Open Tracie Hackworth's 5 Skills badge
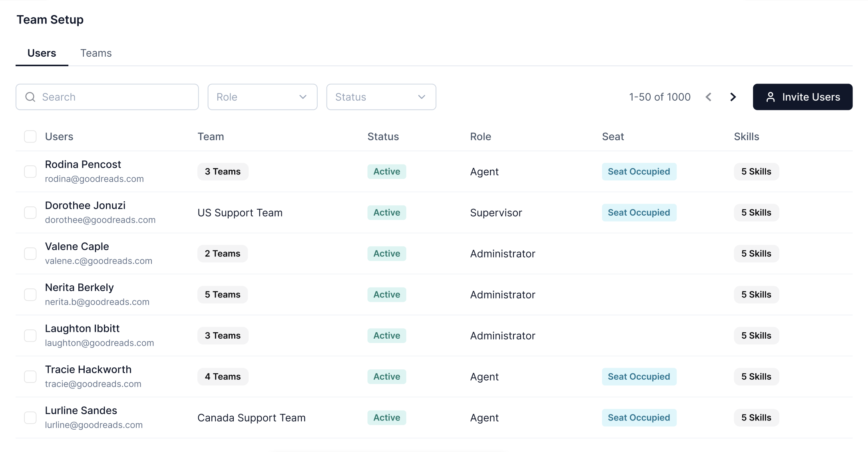Viewport: 868px width, 452px height. coord(756,377)
